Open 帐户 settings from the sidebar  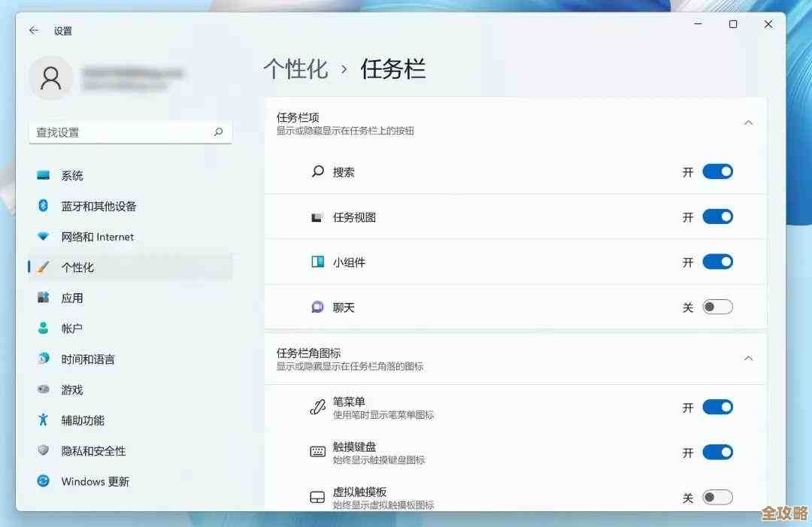tap(72, 328)
